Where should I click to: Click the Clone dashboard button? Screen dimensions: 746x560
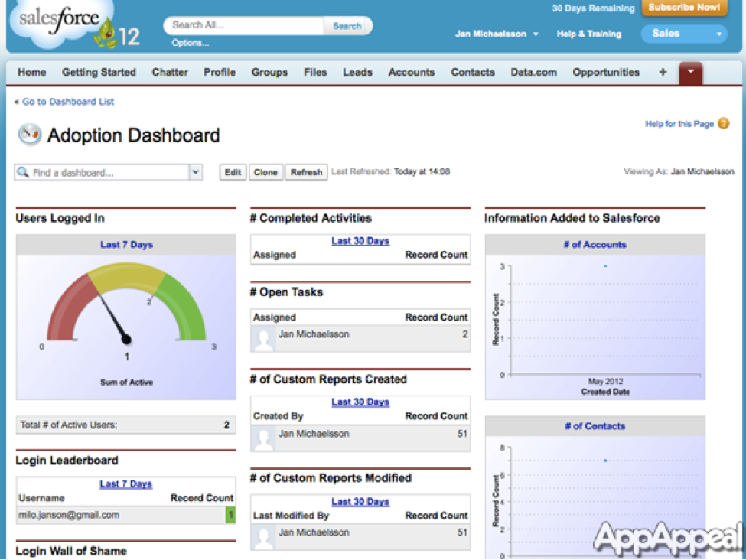click(265, 172)
